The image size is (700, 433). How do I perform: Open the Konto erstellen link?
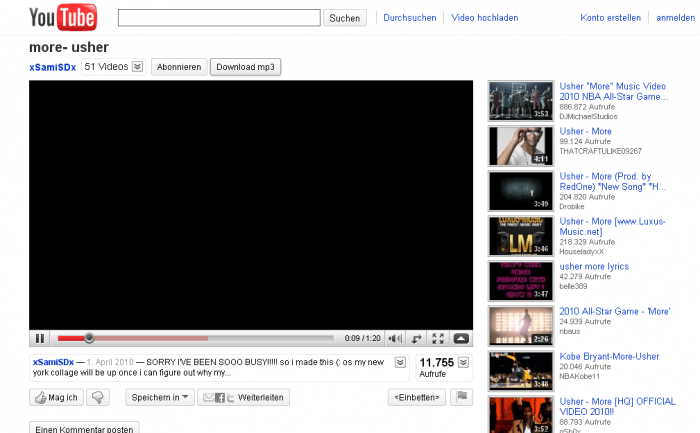point(610,18)
